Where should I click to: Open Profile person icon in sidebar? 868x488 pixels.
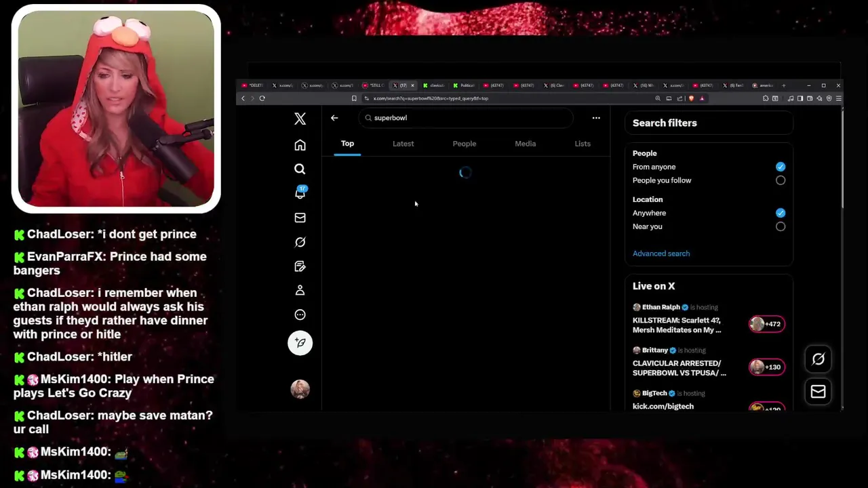click(300, 290)
